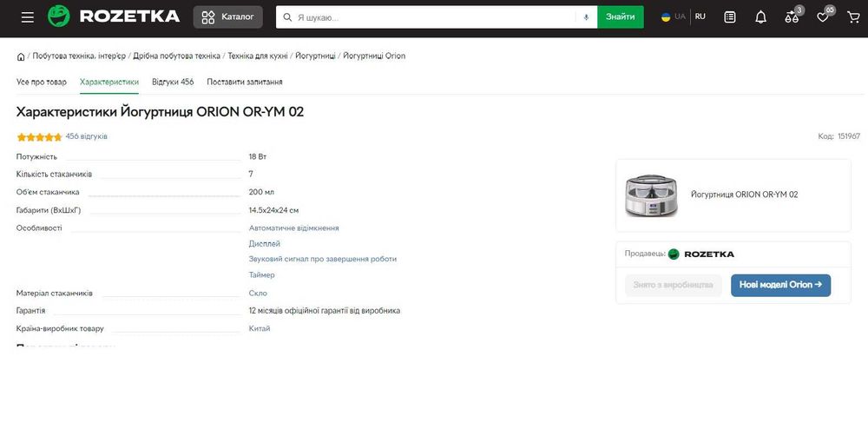Click 'Таймер' feature link
Image resolution: width=868 pixels, height=429 pixels.
coord(262,274)
